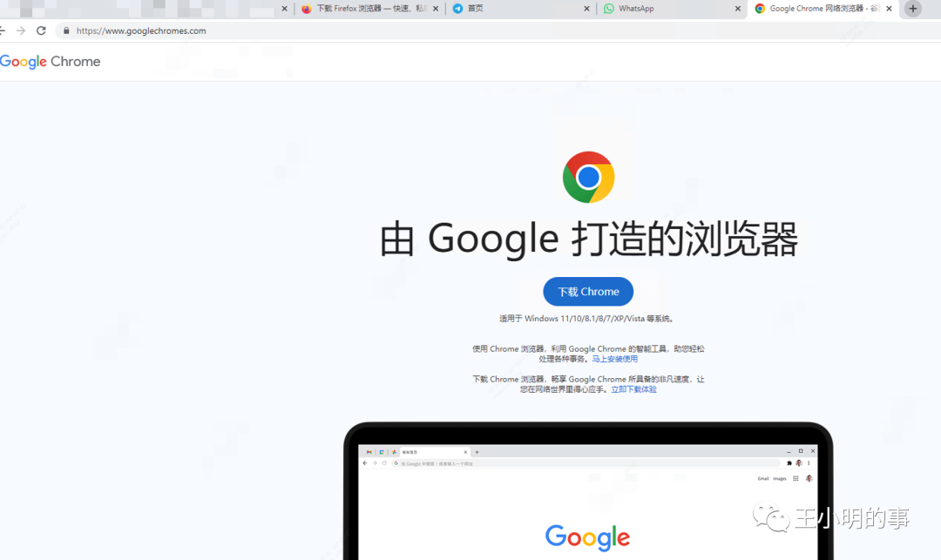Click the laptop preview browser image
Viewport: 941px width, 560px height.
pos(588,491)
